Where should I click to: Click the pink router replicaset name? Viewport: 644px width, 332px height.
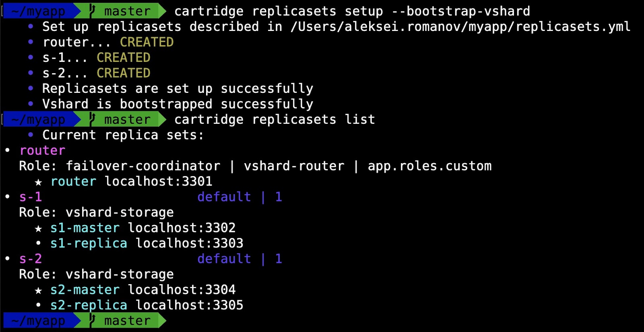pos(42,150)
